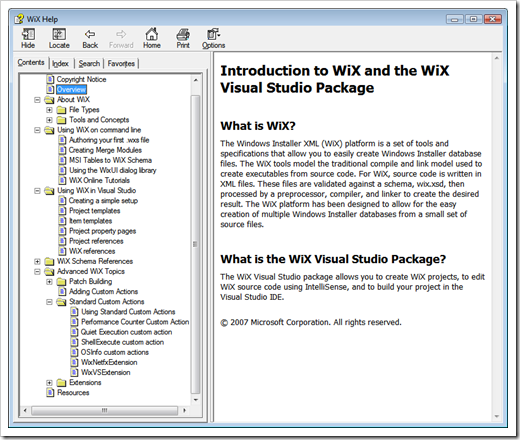Click contents tree scroll right arrow
Viewport: 520px width, 440px height.
pos(184,410)
